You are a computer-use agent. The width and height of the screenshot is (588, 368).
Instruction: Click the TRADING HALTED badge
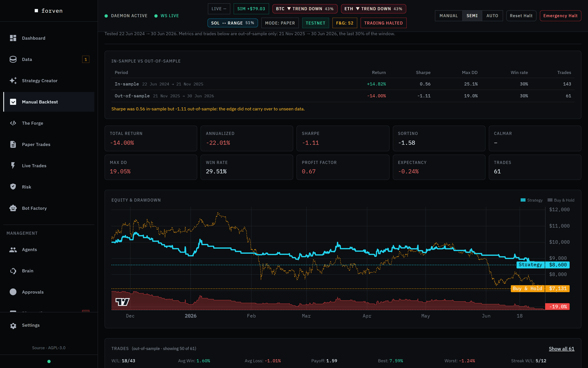383,23
